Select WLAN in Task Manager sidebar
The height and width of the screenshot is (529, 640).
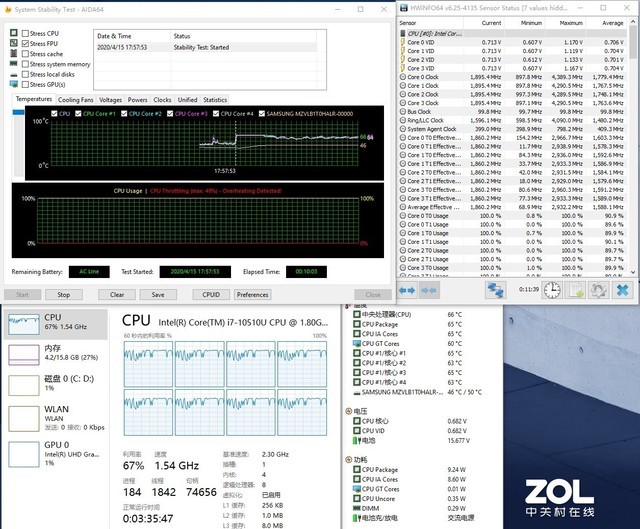point(56,418)
